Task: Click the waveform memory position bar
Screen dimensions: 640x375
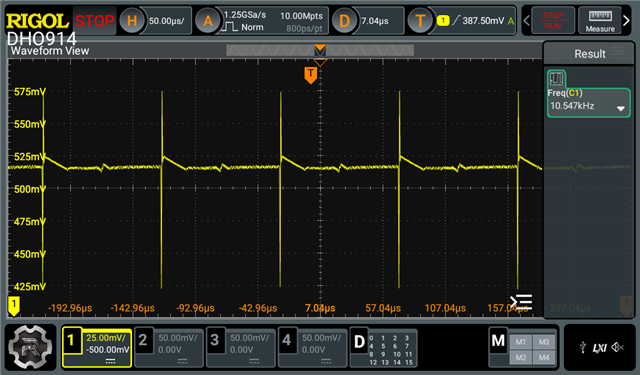Action: pos(320,51)
